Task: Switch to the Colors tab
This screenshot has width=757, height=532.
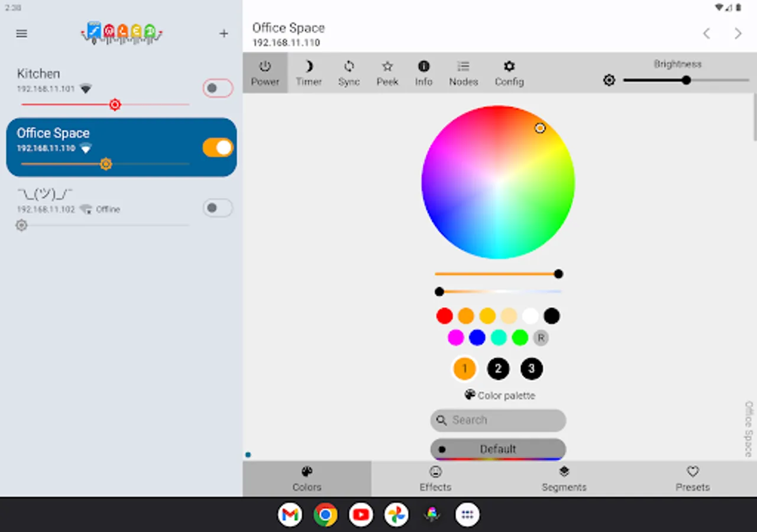Action: tap(307, 479)
